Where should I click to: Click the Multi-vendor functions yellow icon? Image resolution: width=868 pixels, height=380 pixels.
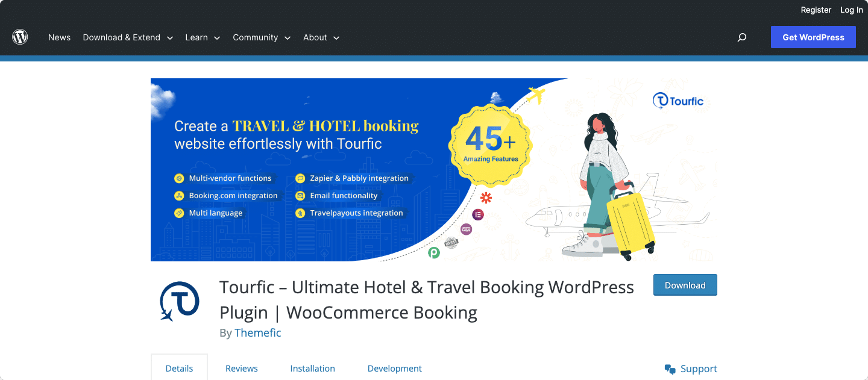[179, 178]
